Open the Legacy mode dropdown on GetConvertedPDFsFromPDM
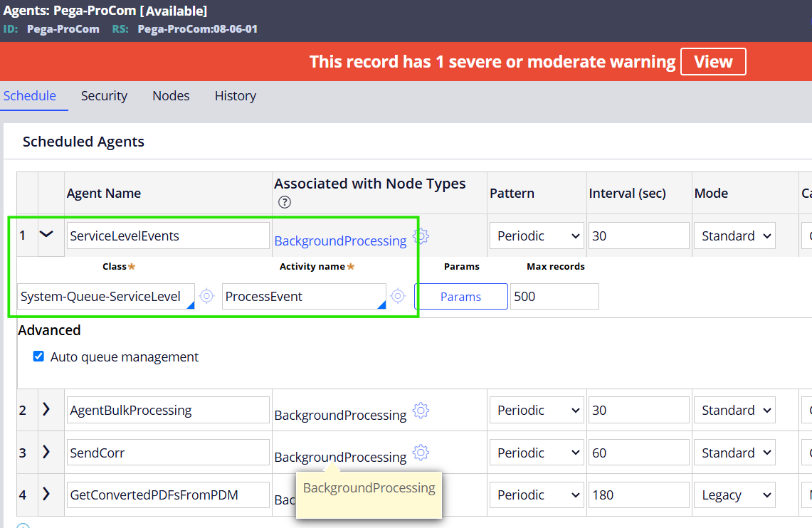Image resolution: width=812 pixels, height=528 pixels. pos(734,495)
